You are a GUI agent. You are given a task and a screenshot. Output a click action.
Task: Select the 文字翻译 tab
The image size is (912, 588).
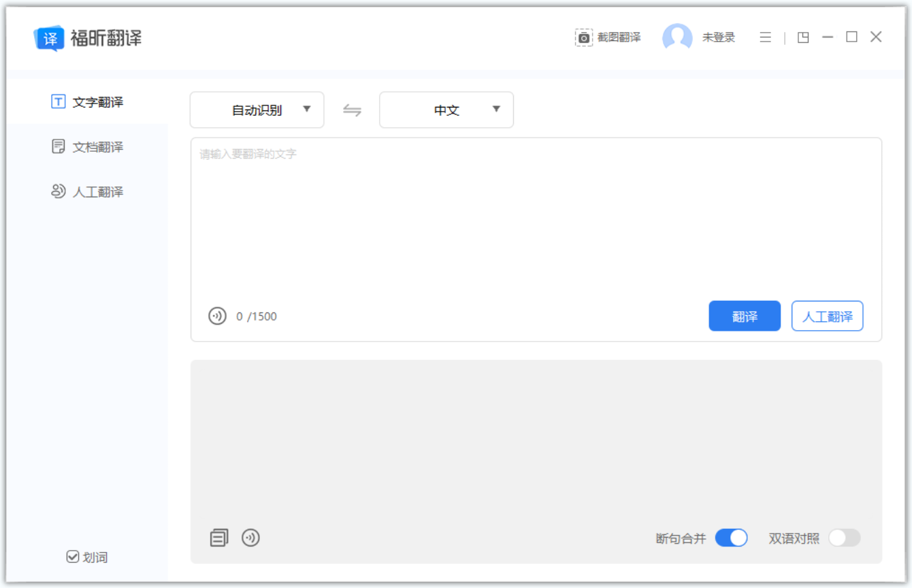pyautogui.click(x=87, y=102)
